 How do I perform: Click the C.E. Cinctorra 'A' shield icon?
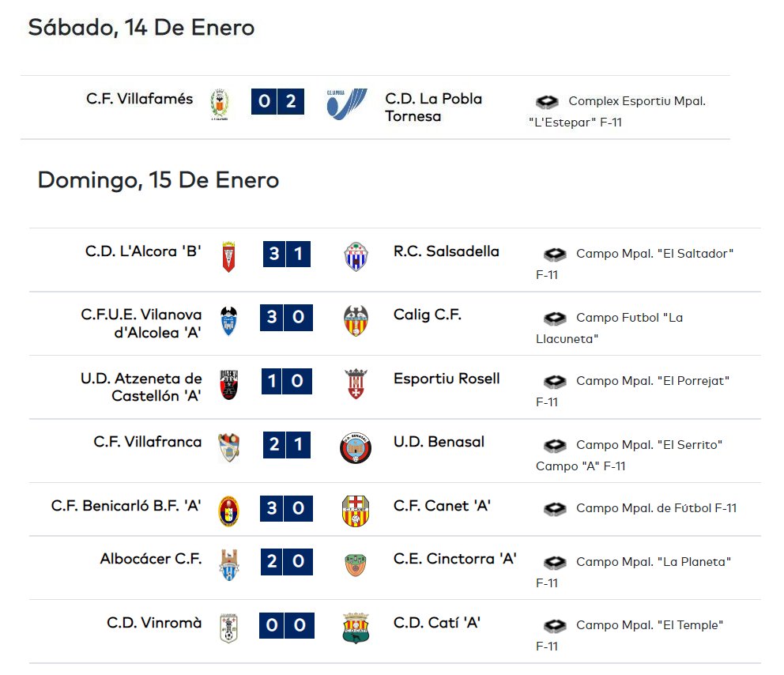pos(356,565)
